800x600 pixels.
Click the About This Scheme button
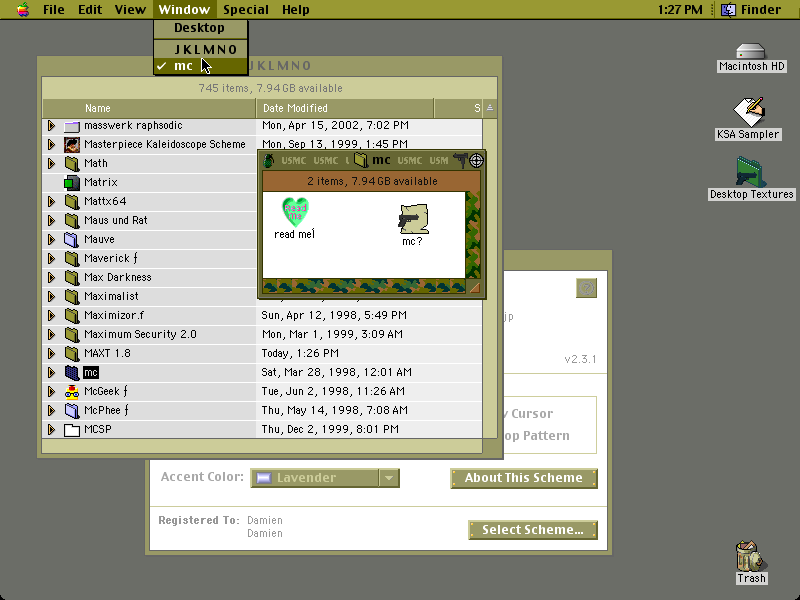click(524, 478)
